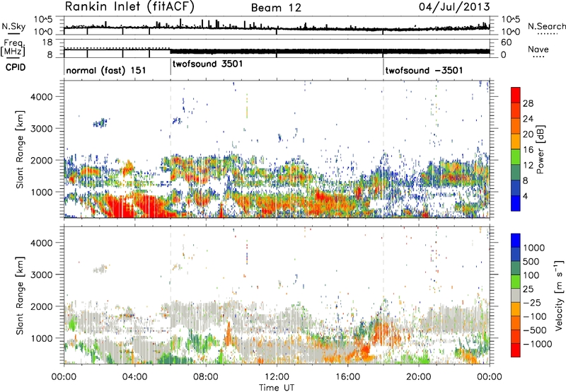This screenshot has height=392, width=566.
Task: Click the blue bottom swatch of the power colorbar
Action: pos(516,204)
